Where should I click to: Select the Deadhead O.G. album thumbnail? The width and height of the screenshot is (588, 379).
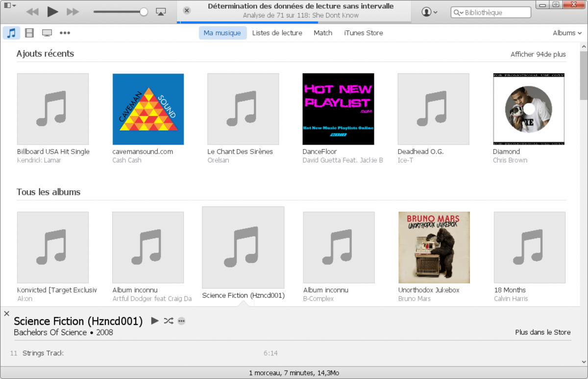pyautogui.click(x=433, y=109)
